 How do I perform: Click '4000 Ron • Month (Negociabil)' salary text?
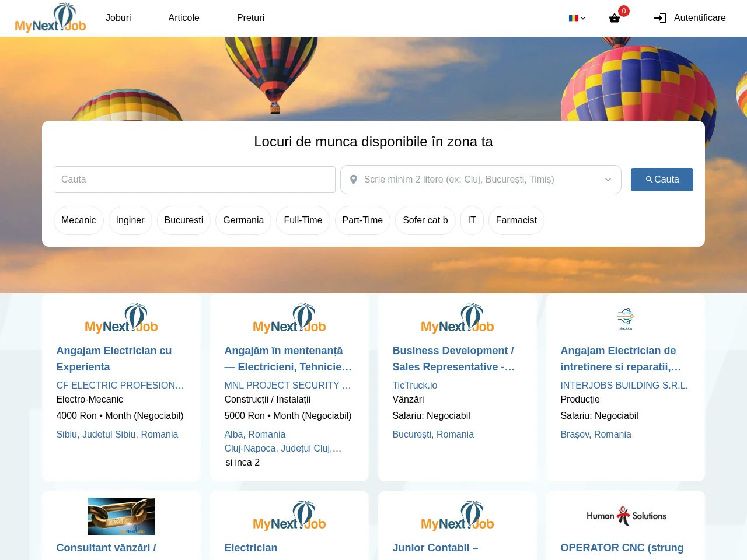click(120, 416)
